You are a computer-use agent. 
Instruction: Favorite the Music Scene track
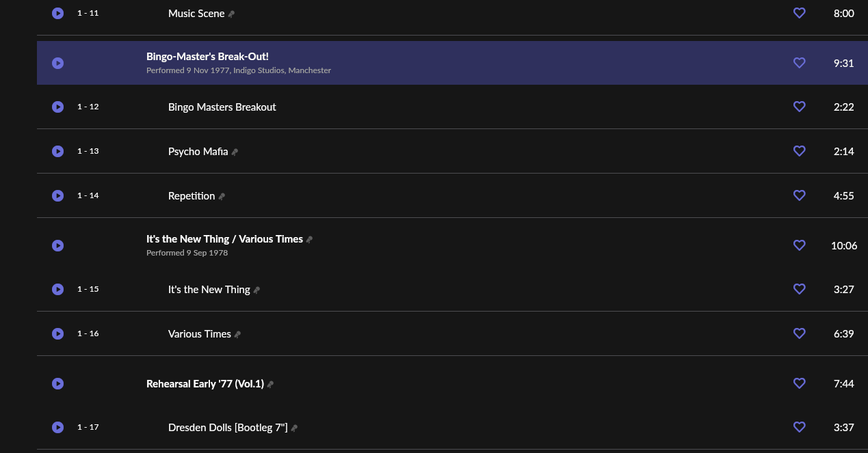pos(799,13)
